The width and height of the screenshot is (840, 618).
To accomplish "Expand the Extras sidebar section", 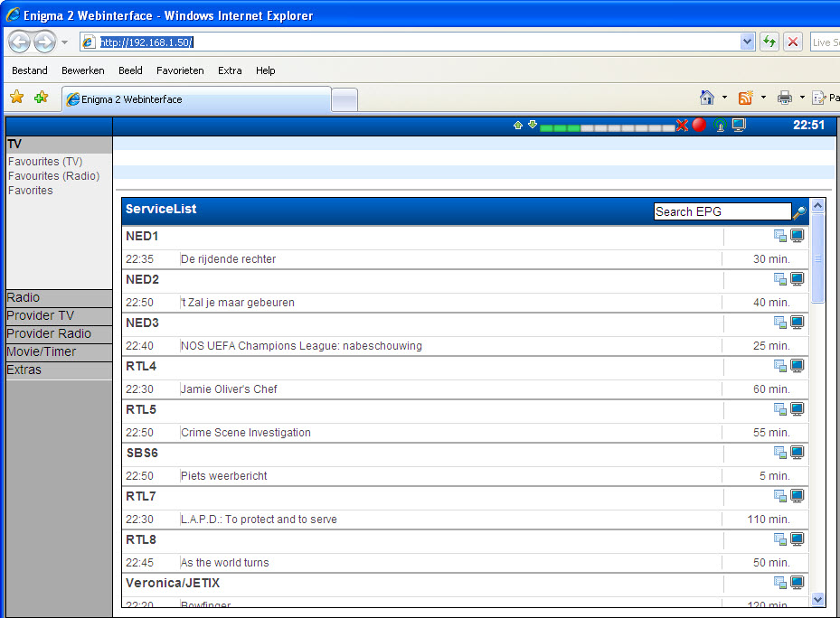I will (59, 370).
